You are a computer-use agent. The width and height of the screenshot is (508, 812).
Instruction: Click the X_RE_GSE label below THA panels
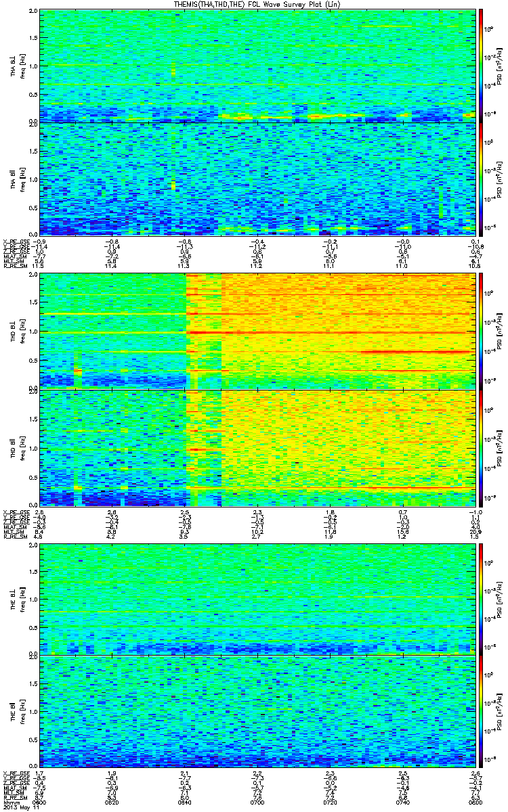tap(16, 242)
